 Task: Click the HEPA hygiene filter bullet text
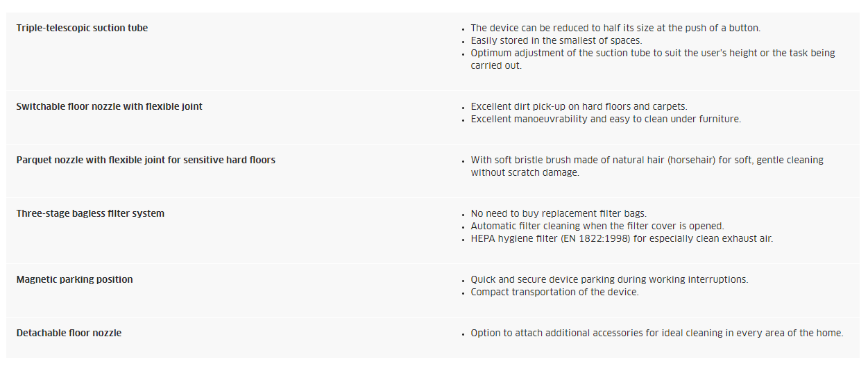622,239
